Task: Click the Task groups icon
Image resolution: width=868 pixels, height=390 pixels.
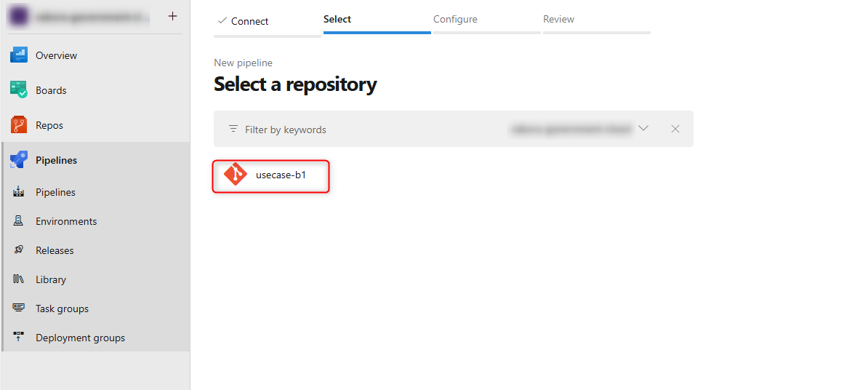Action: point(18,309)
